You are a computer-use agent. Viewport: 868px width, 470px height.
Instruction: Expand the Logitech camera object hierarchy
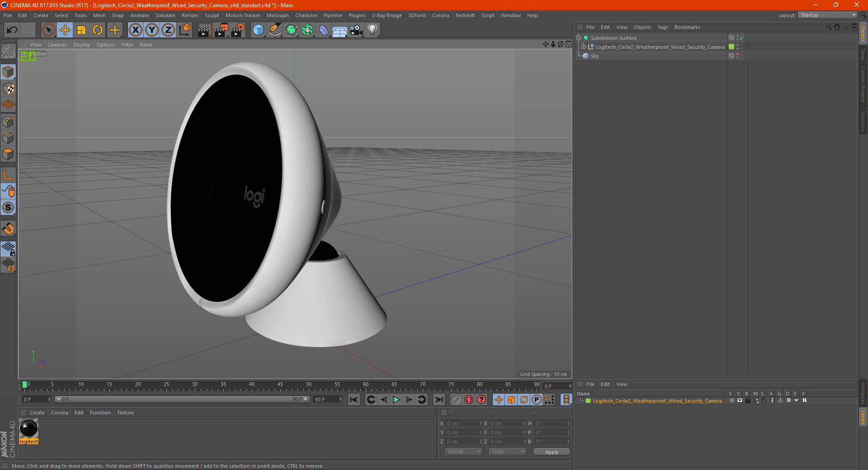click(584, 47)
